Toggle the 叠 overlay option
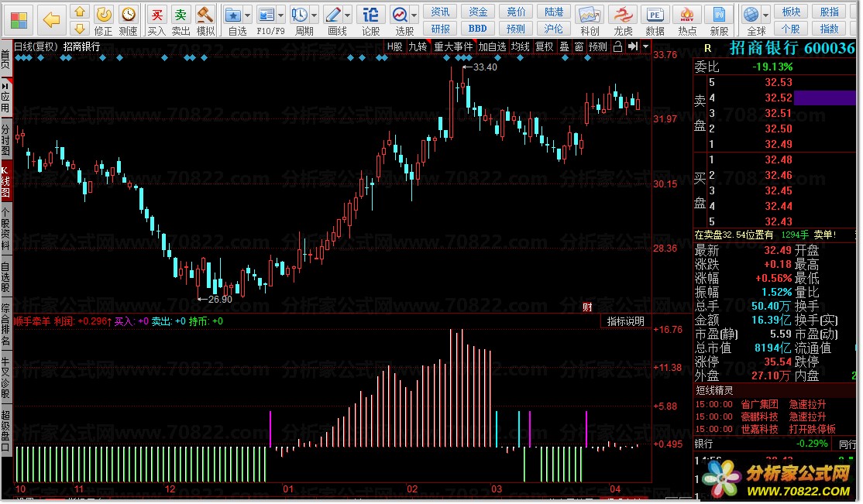 tap(564, 46)
